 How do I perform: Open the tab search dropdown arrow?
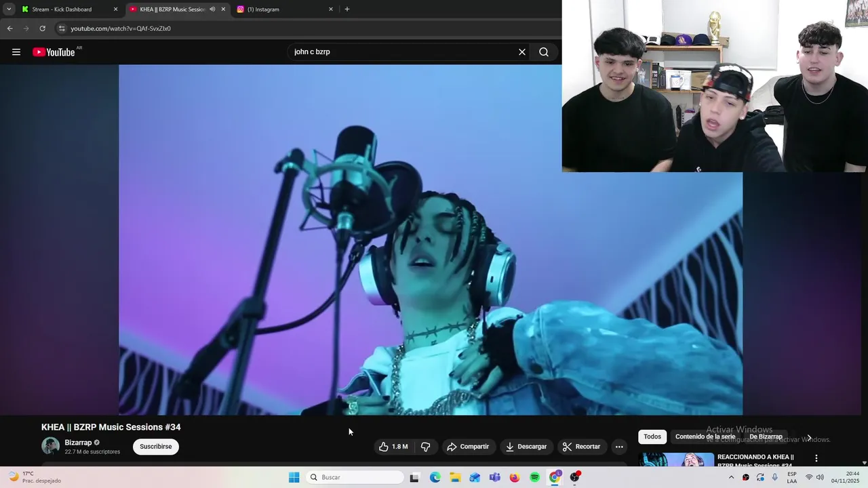pyautogui.click(x=9, y=9)
